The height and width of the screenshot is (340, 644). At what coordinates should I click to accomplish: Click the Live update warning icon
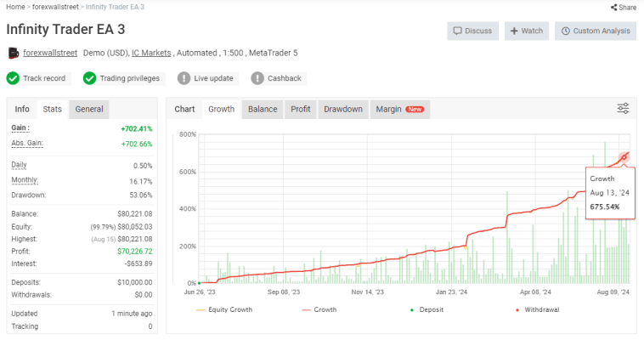click(x=184, y=78)
